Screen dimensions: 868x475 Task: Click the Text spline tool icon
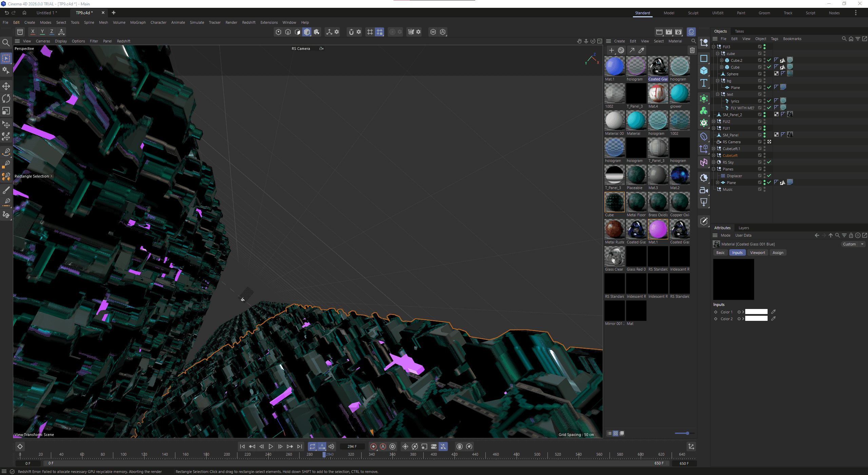704,83
